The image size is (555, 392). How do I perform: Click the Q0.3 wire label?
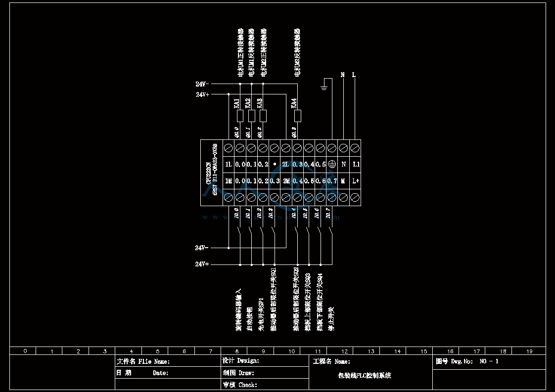tap(294, 132)
